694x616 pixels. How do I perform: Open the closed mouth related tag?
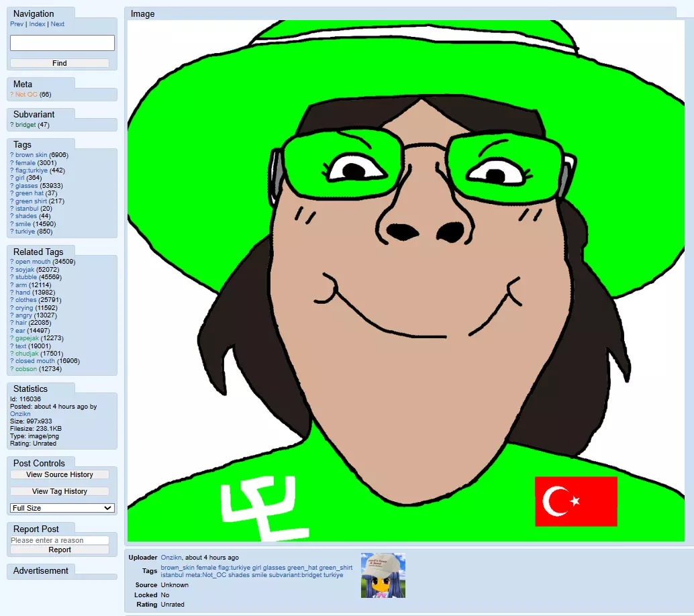35,361
